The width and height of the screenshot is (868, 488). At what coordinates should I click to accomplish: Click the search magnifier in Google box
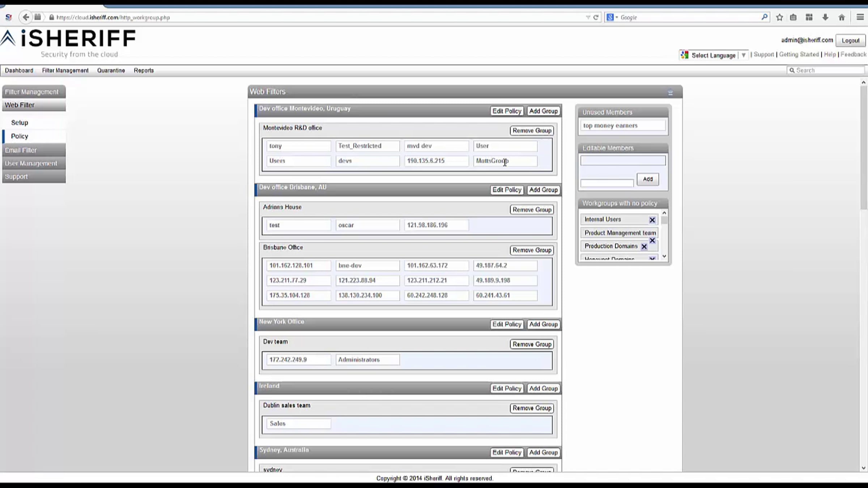[764, 17]
